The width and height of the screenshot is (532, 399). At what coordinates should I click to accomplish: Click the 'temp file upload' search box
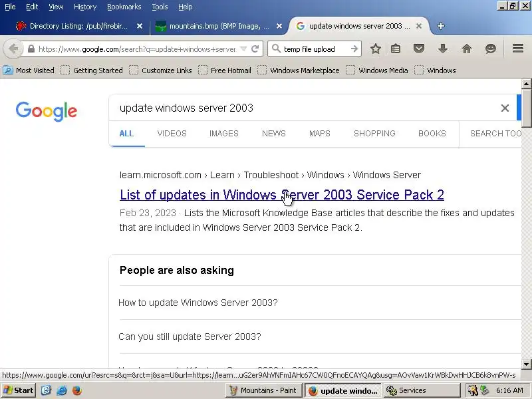pos(315,49)
